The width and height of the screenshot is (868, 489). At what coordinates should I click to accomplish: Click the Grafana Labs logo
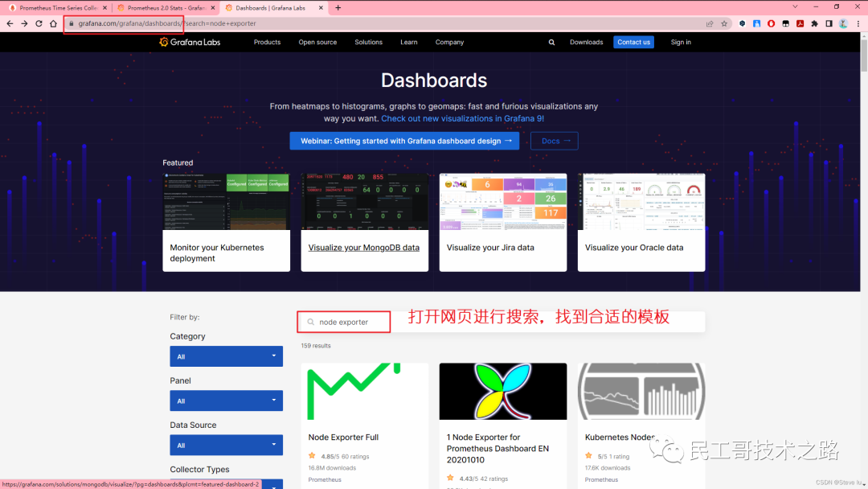pyautogui.click(x=190, y=42)
